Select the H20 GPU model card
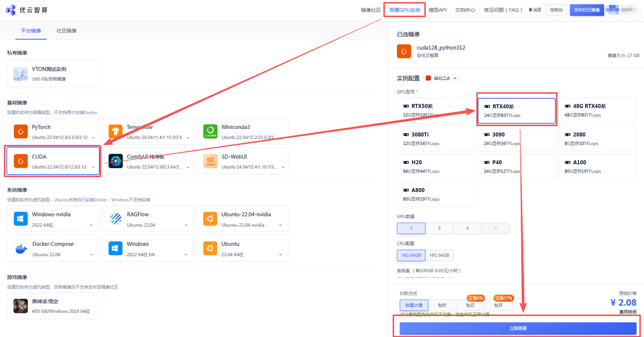The image size is (644, 337). (x=436, y=167)
